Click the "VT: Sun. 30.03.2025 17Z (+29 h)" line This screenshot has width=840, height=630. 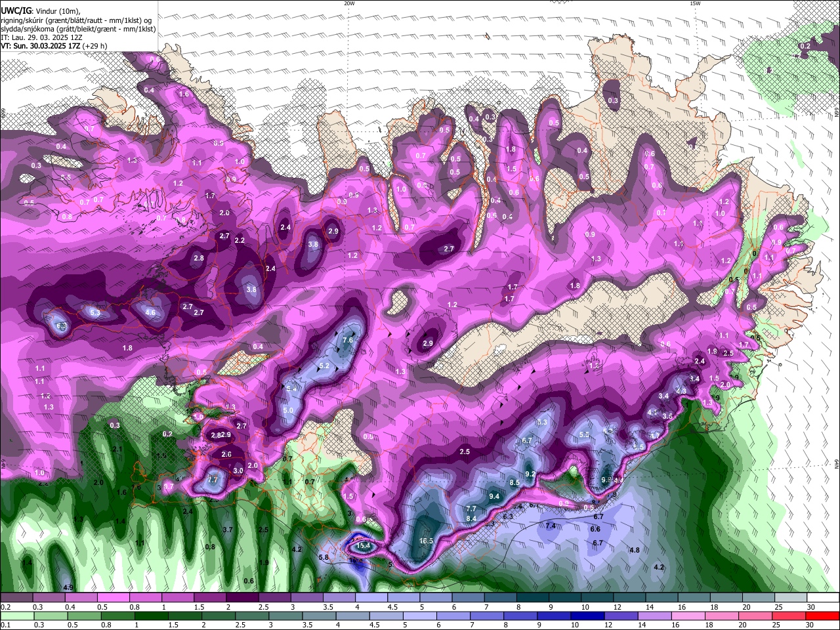click(x=54, y=46)
